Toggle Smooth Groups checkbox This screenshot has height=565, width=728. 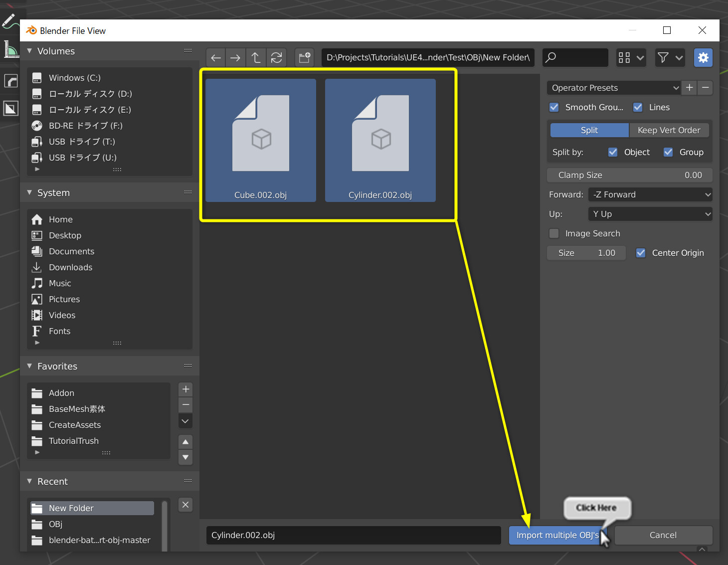(554, 107)
